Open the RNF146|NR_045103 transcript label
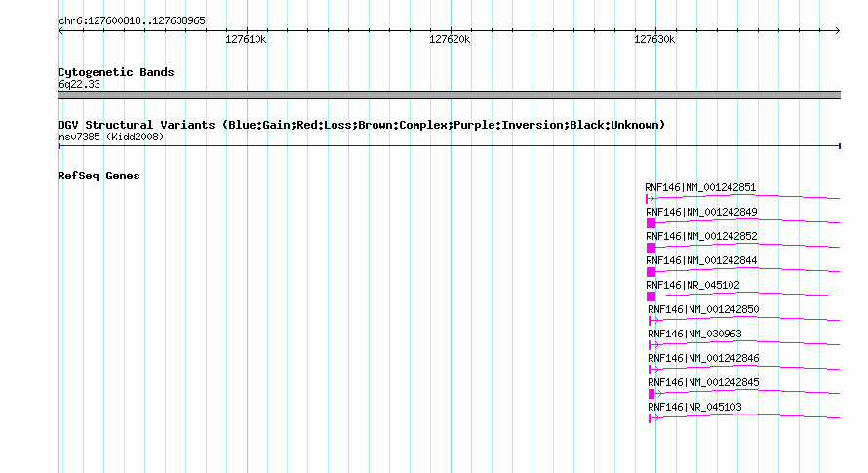The height and width of the screenshot is (473, 868). (694, 407)
